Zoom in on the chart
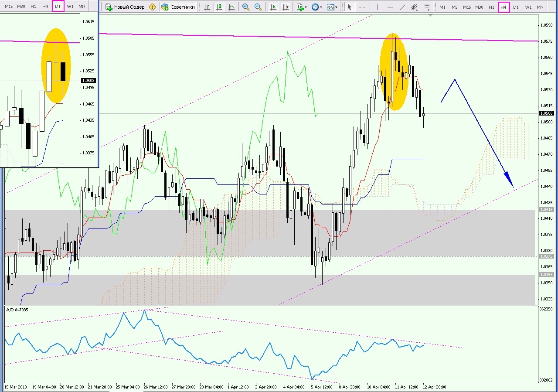 (x=246, y=7)
